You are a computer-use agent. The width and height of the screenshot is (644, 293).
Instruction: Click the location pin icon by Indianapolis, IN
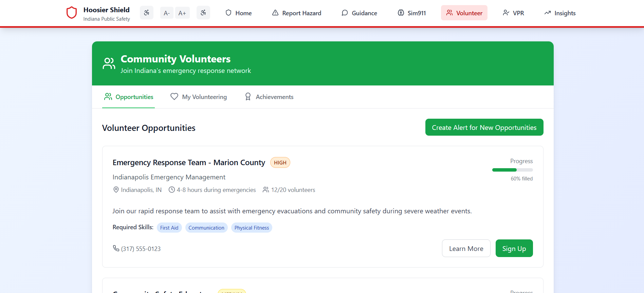(x=116, y=190)
